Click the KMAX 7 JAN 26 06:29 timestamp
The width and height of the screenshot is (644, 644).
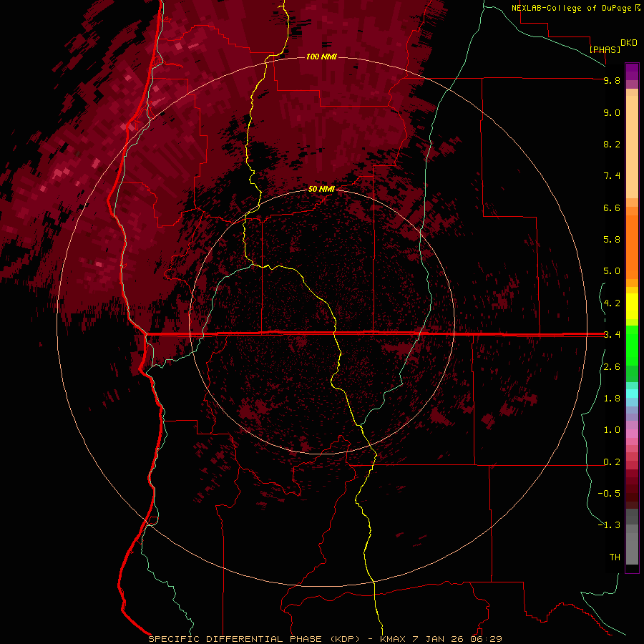coord(441,639)
